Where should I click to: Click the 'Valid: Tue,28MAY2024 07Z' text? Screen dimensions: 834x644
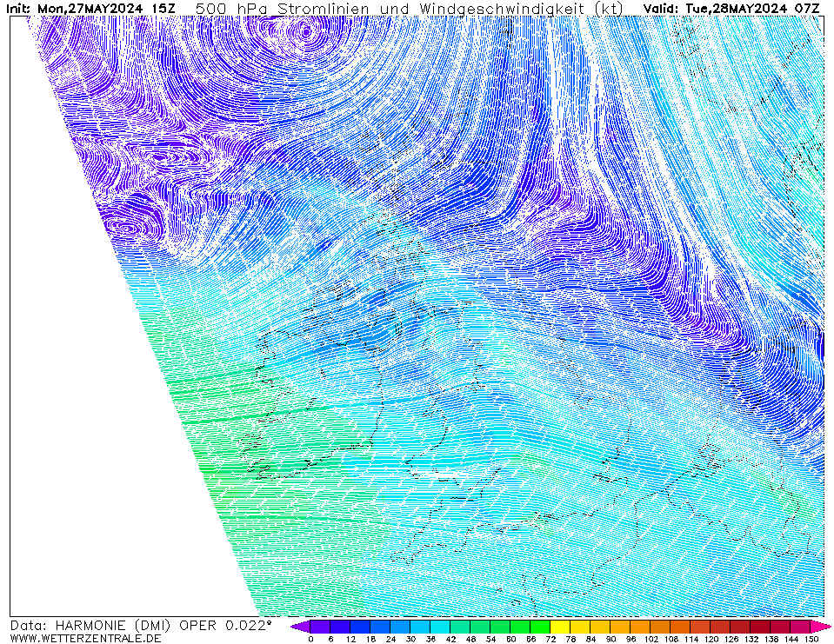(731, 9)
